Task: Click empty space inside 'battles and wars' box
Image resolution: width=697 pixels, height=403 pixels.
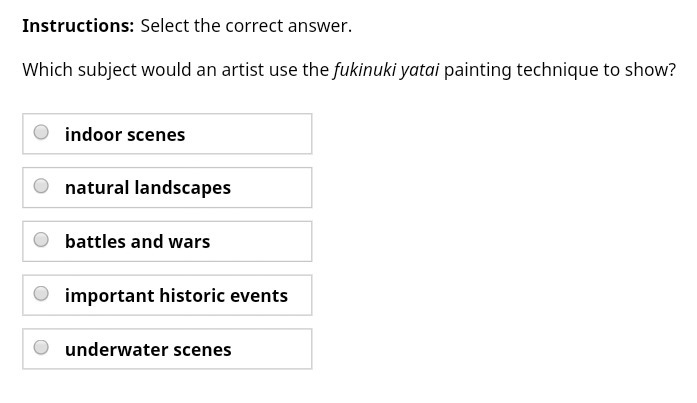Action: (265, 242)
